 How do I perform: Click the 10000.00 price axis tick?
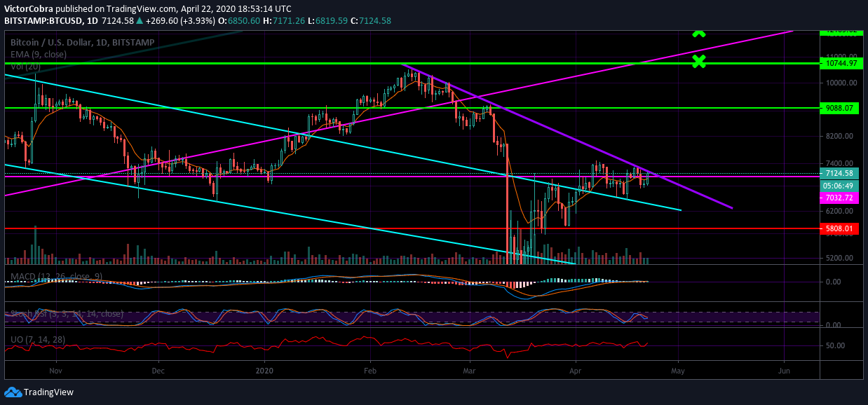842,83
